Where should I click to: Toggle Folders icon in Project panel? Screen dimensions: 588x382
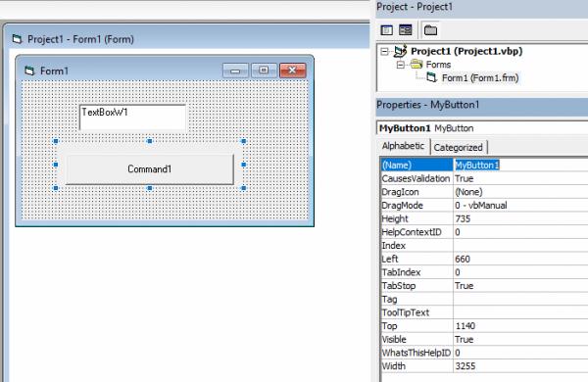(430, 30)
